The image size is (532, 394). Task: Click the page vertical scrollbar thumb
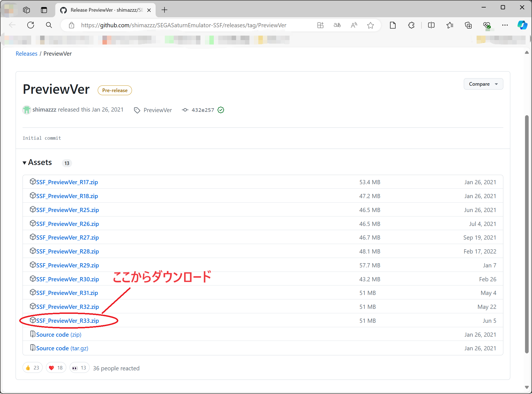(x=526, y=234)
